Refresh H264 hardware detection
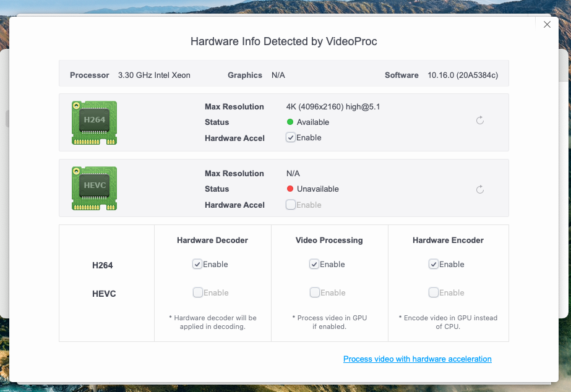Image resolution: width=571 pixels, height=392 pixels. tap(480, 121)
